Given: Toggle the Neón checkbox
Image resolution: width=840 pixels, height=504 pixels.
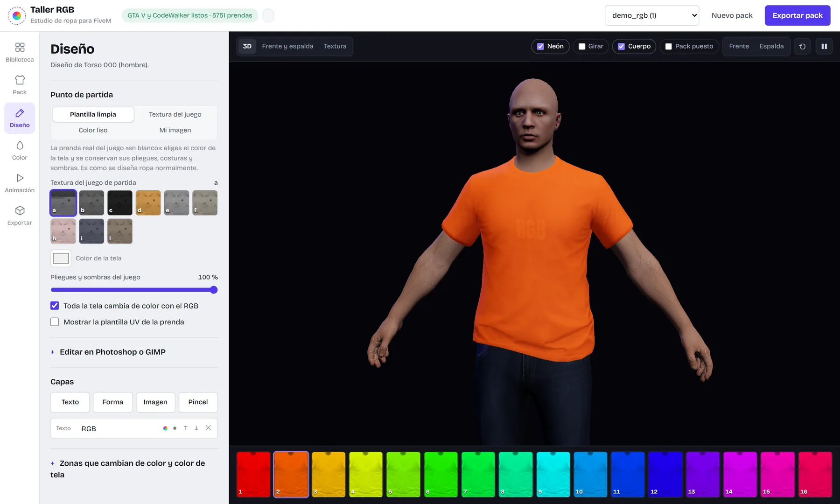Looking at the screenshot, I should point(540,46).
